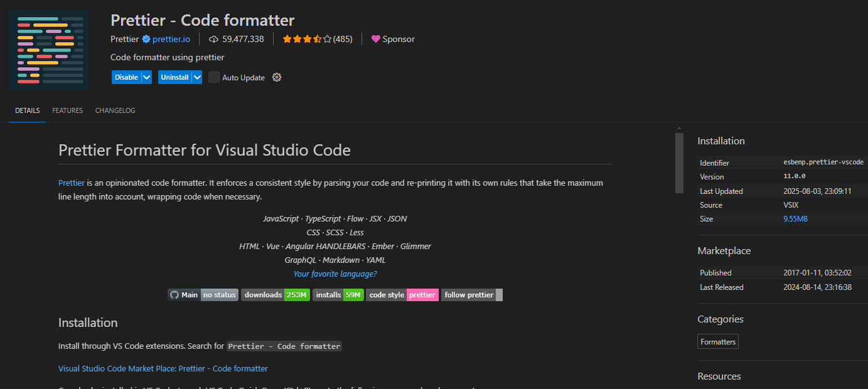Click the 'GraphQL · Markdown · YAML' line
The width and height of the screenshot is (868, 389).
335,260
